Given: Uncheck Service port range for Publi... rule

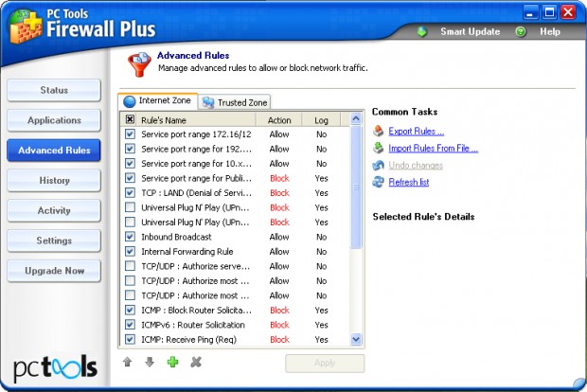Looking at the screenshot, I should [x=130, y=178].
